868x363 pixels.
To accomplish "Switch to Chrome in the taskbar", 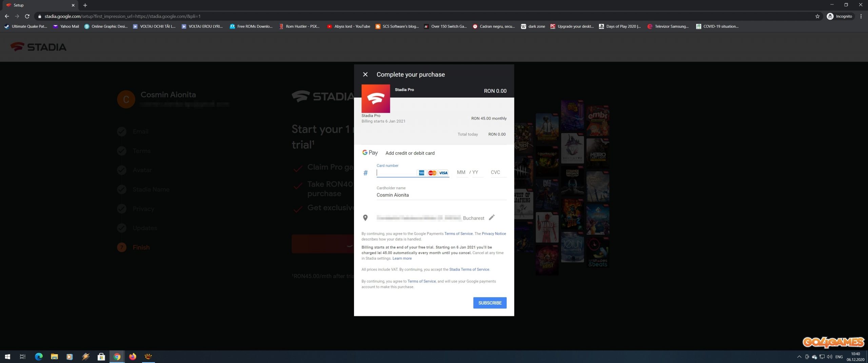I will [x=117, y=357].
